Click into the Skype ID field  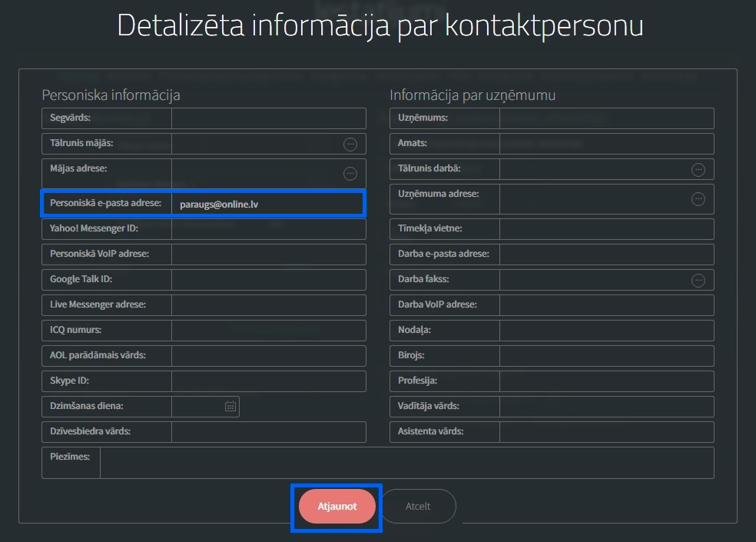(x=269, y=381)
